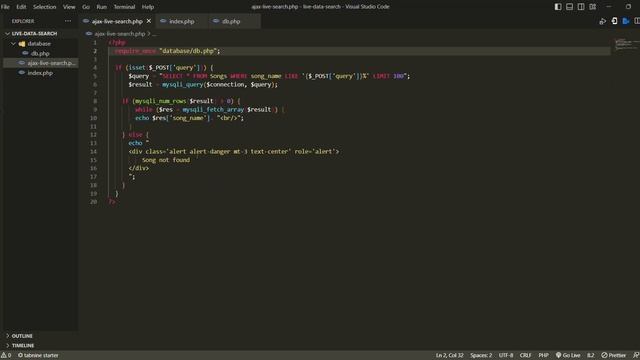Click the "Song not found" text
Image resolution: width=640 pixels, height=360 pixels.
tap(166, 160)
